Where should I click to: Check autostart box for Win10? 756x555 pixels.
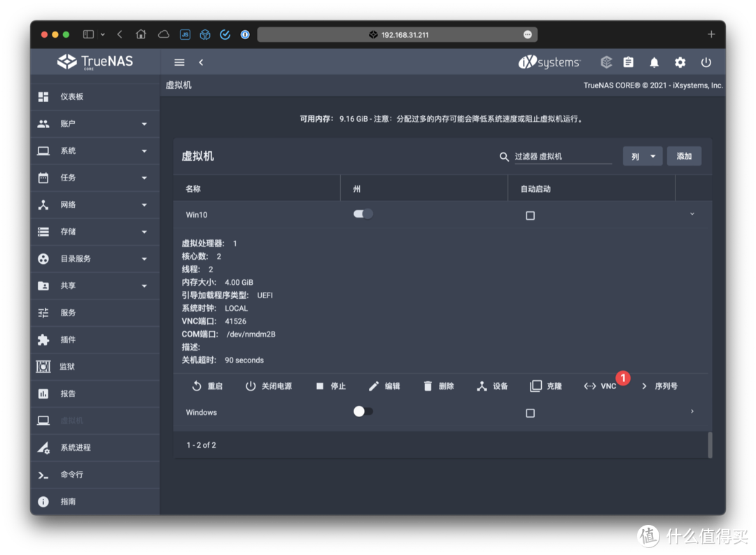(x=530, y=216)
